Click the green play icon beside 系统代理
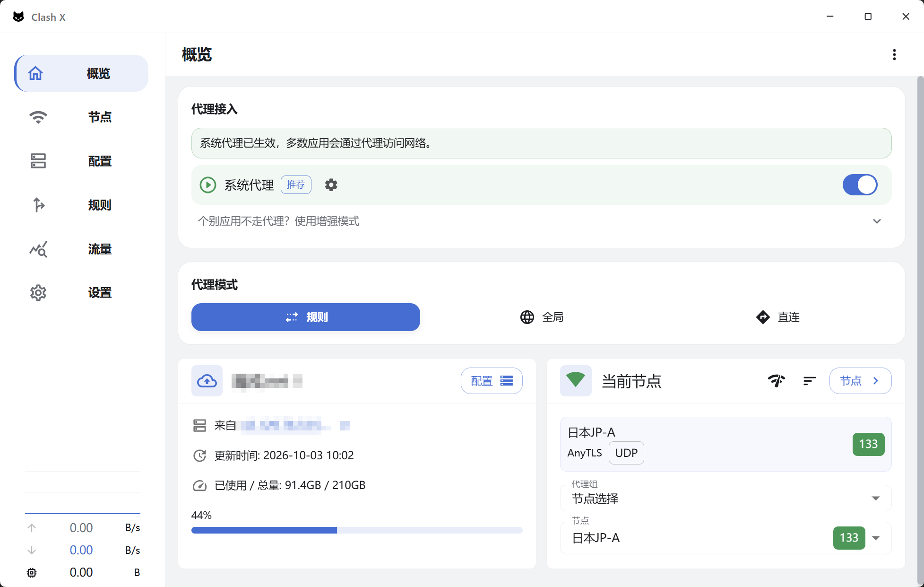 [207, 185]
